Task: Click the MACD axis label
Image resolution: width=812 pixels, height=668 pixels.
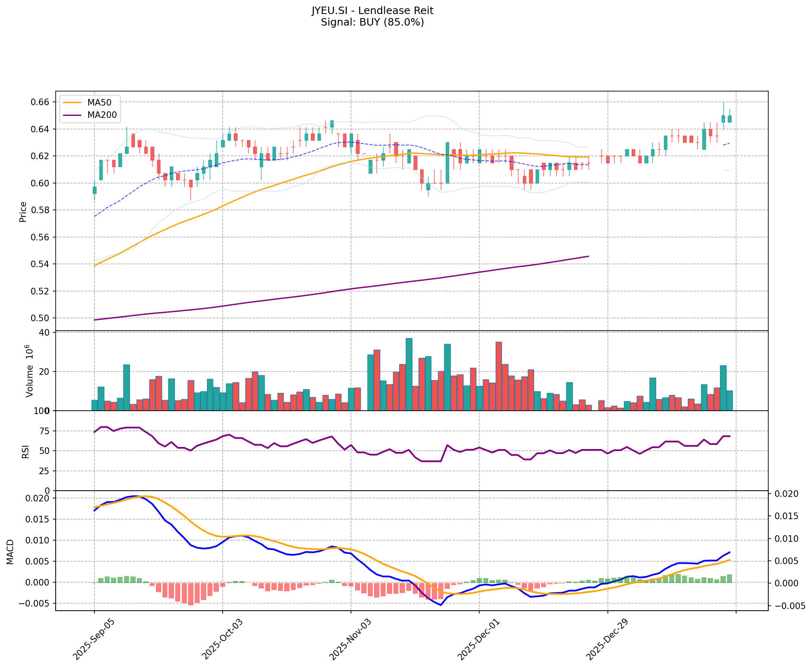Action: click(x=10, y=552)
